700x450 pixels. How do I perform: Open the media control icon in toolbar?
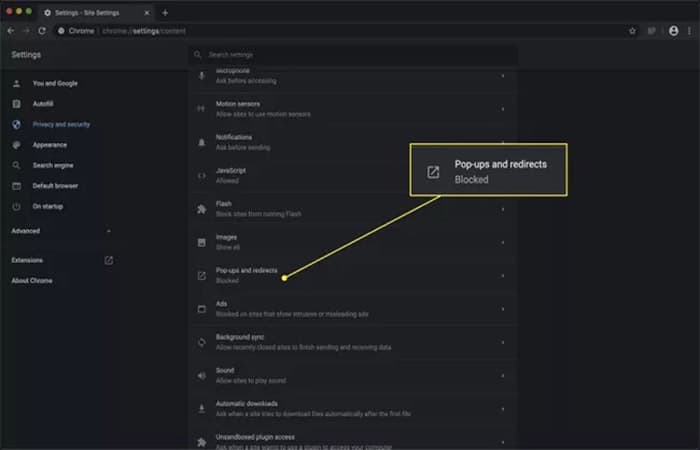(652, 31)
